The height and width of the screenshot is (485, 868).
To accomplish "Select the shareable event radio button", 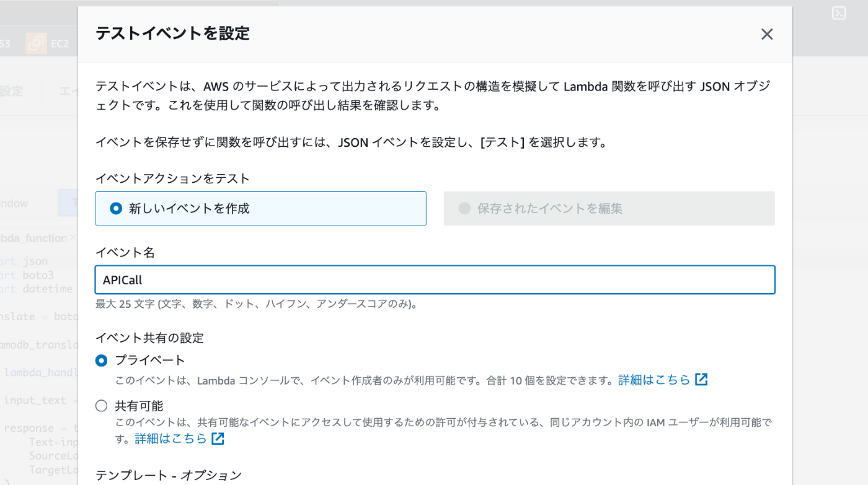I will coord(102,406).
